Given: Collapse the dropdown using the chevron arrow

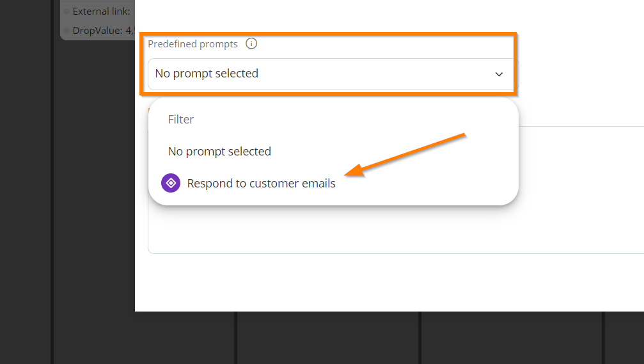Looking at the screenshot, I should (499, 74).
